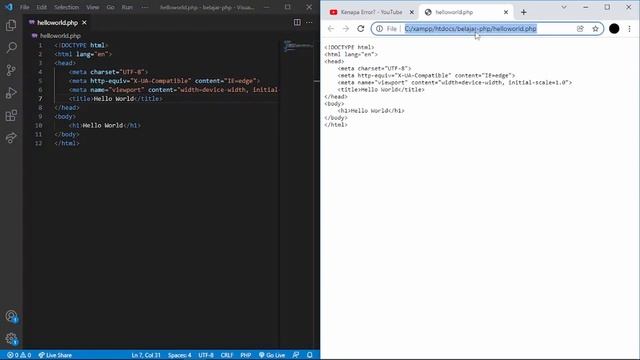This screenshot has width=640, height=360.
Task: Click the File info icon in address bar
Action: (x=379, y=29)
